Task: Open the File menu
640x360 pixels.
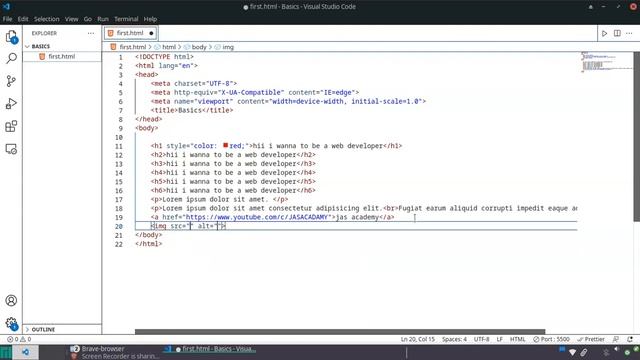Action: pyautogui.click(x=7, y=19)
